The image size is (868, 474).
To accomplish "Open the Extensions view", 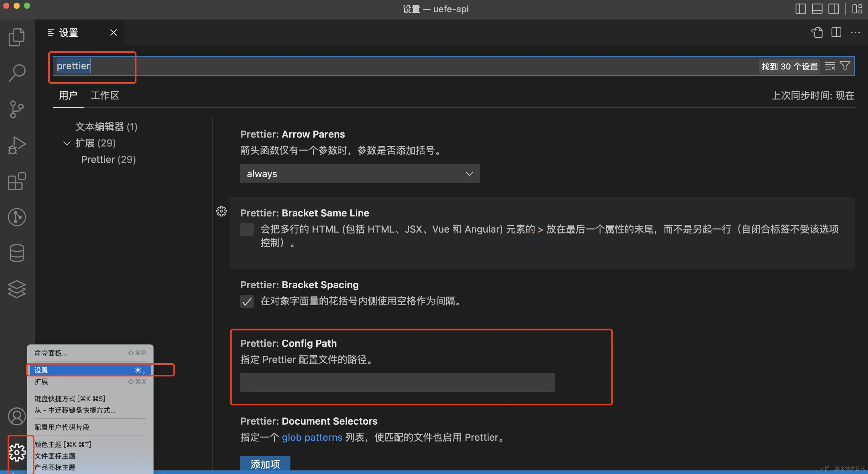I will (17, 181).
